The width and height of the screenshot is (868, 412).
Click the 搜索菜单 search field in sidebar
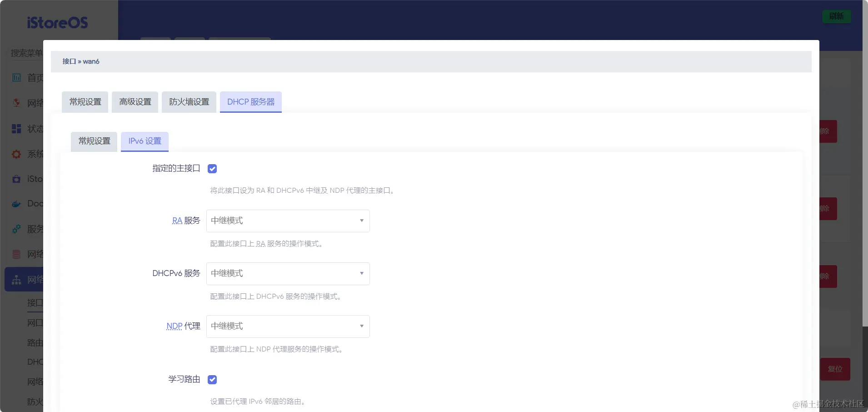(26, 53)
